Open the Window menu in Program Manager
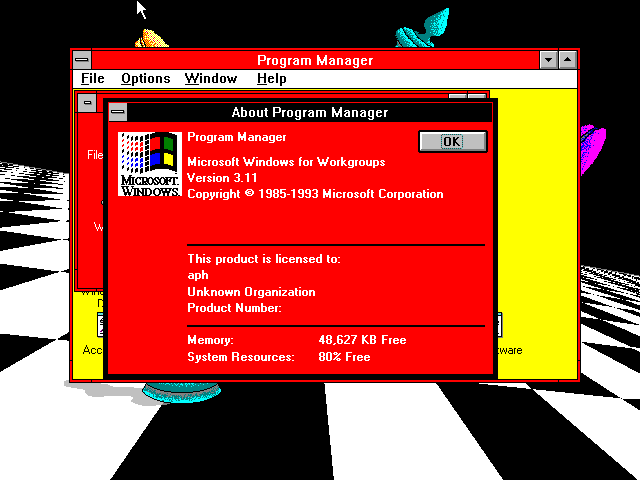Viewport: 640px width, 480px height. coord(211,78)
